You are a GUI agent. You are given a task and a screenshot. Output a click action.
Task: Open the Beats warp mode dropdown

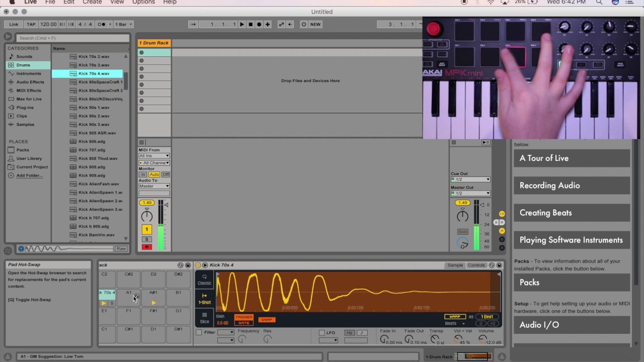[x=454, y=324]
